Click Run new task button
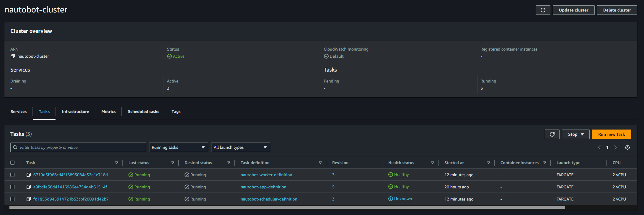The image size is (644, 215). point(612,134)
